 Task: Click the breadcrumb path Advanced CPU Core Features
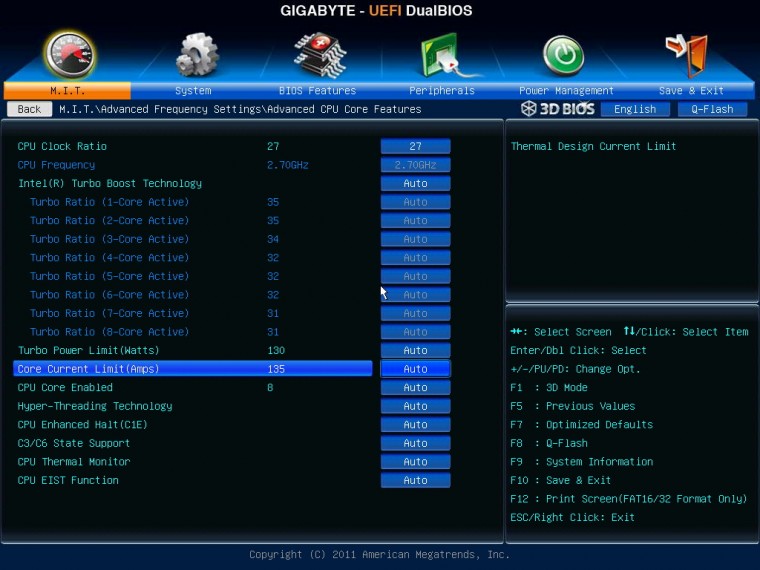click(344, 110)
